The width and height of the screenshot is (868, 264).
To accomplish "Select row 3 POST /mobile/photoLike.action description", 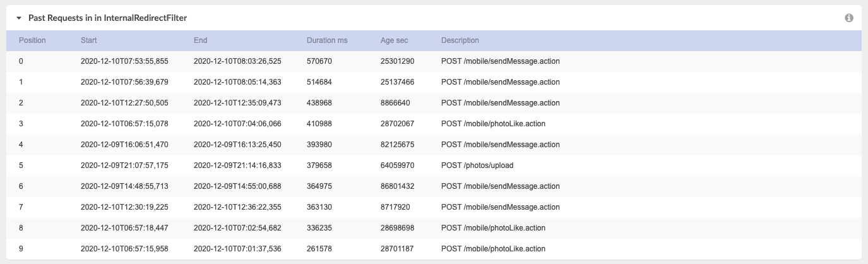I will pyautogui.click(x=493, y=124).
